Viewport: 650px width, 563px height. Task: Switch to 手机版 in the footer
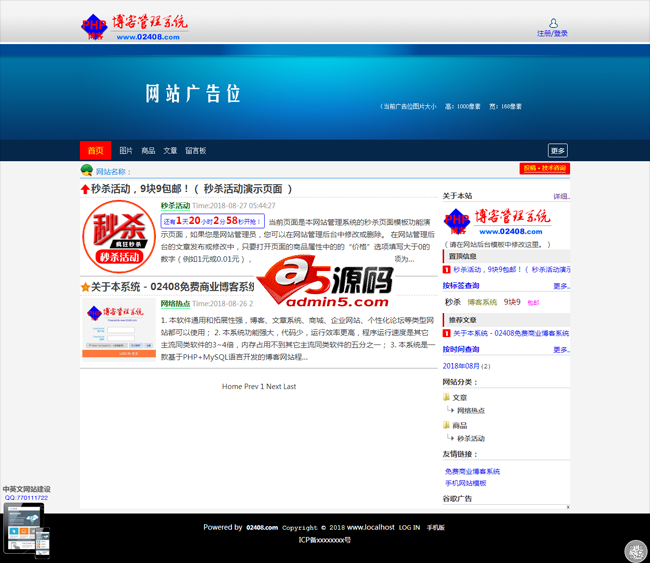pos(436,527)
